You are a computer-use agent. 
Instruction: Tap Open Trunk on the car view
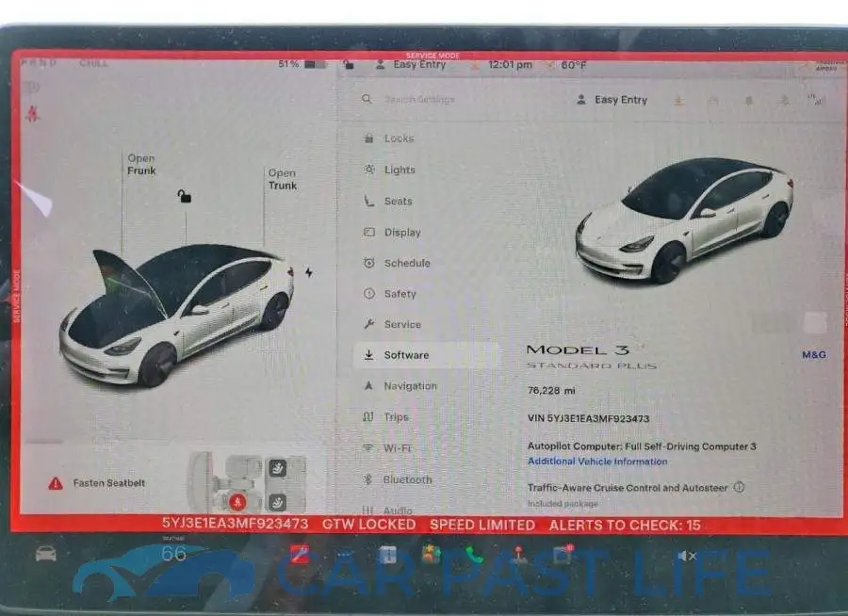pos(283,179)
